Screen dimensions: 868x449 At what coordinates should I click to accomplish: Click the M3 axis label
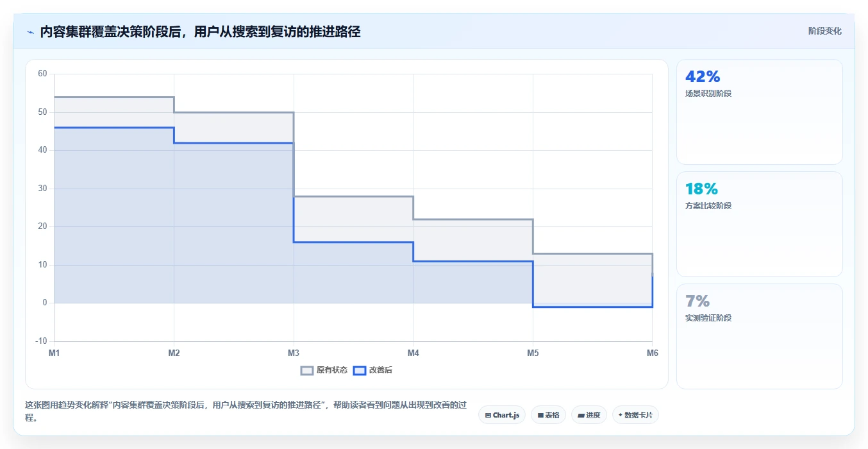[x=294, y=353]
